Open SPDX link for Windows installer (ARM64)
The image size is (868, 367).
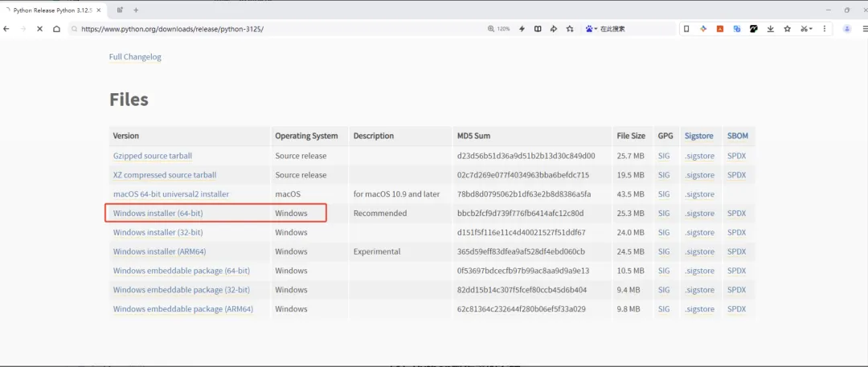pos(737,251)
